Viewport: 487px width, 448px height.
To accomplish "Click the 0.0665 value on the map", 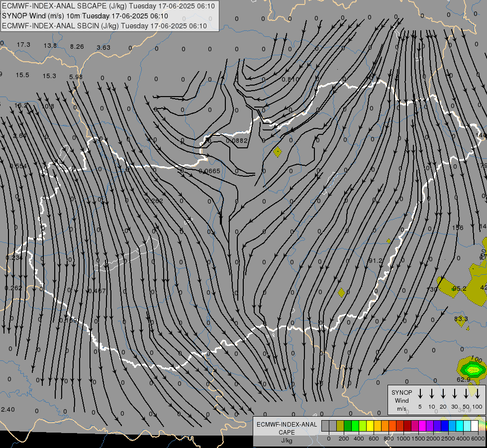I will [x=209, y=171].
